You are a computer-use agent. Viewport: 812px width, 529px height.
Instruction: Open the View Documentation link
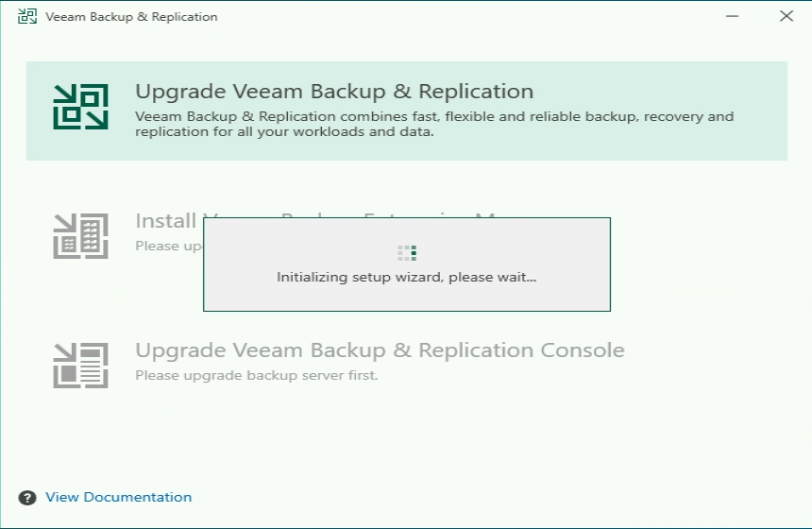click(118, 497)
